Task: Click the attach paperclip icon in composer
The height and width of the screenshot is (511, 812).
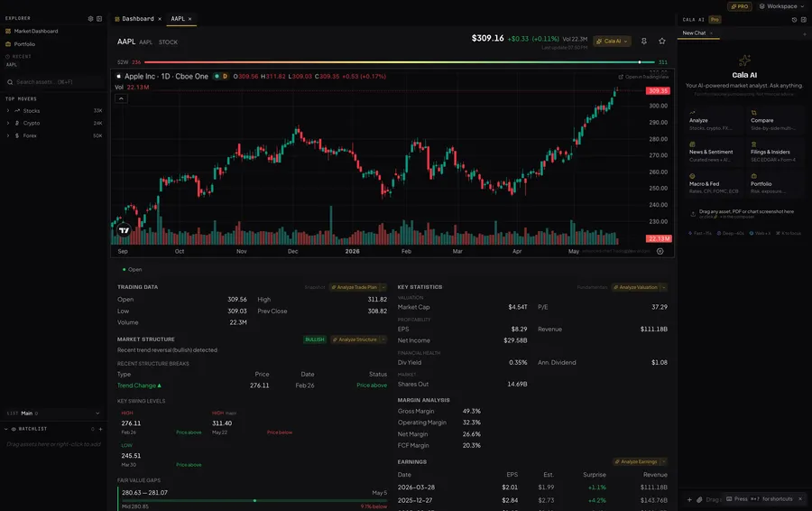Action: 699,499
